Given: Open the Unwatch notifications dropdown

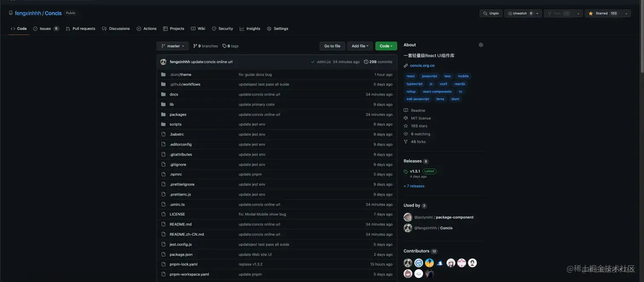Looking at the screenshot, I should [x=523, y=13].
